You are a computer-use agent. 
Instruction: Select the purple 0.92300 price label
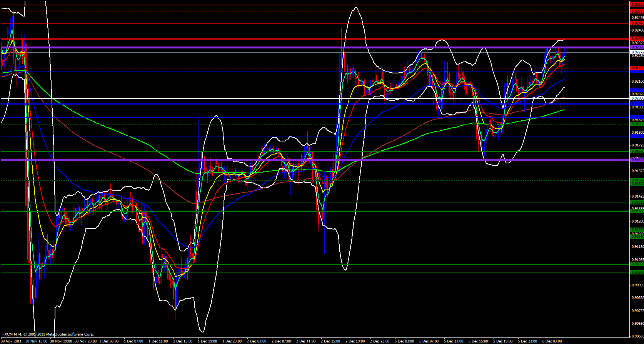coord(637,47)
